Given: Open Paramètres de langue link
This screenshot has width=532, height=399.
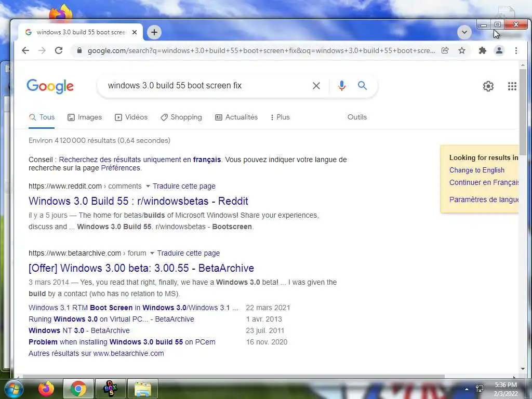Looking at the screenshot, I should point(484,199).
